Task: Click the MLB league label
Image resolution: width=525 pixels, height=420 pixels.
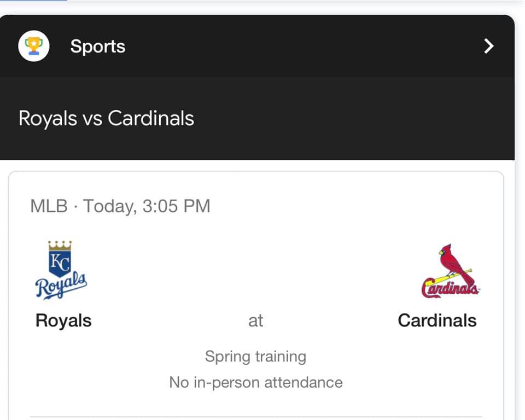Action: click(49, 206)
